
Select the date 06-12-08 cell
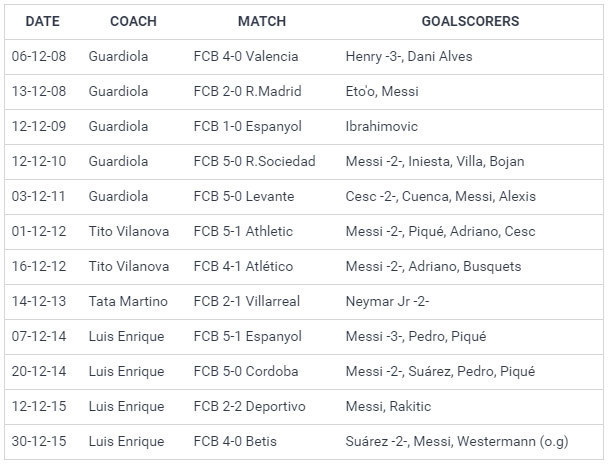click(x=39, y=57)
